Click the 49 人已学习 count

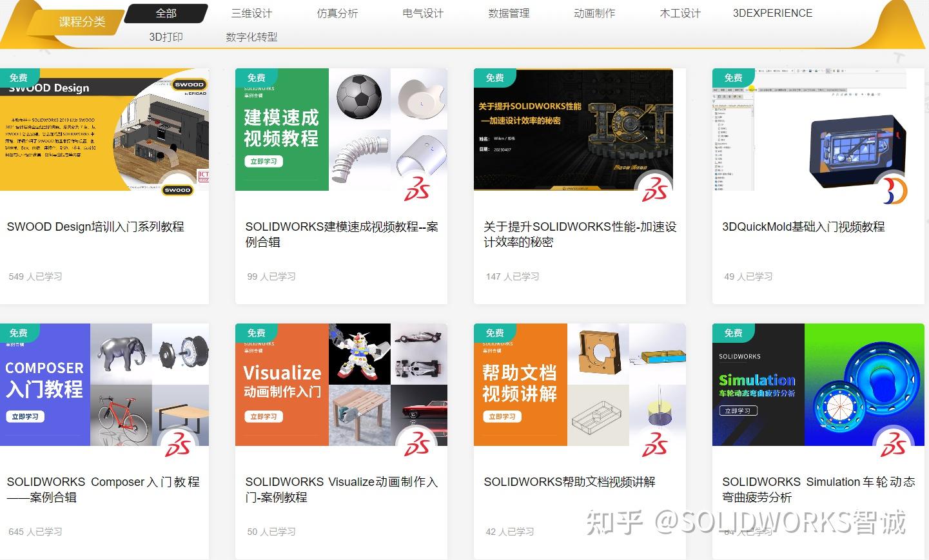click(x=748, y=276)
